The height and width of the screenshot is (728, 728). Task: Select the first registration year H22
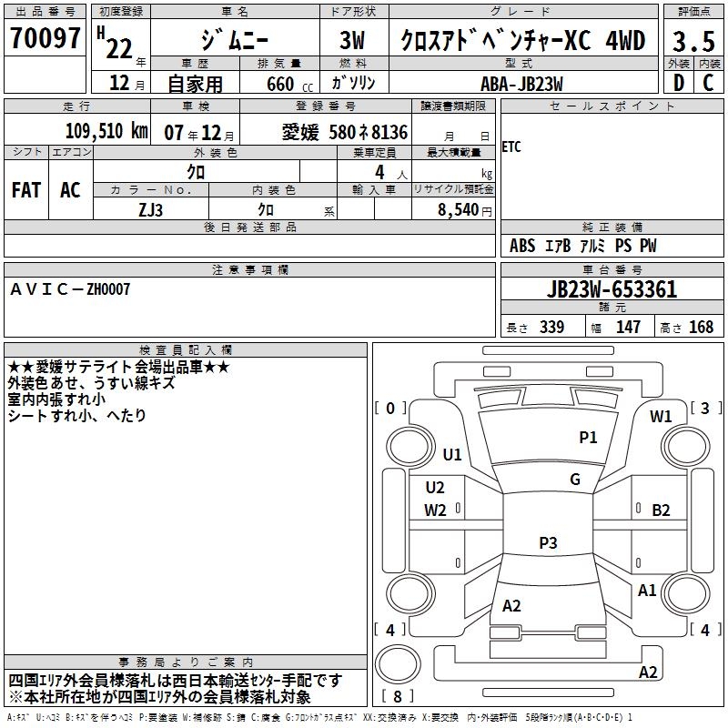coord(116,44)
